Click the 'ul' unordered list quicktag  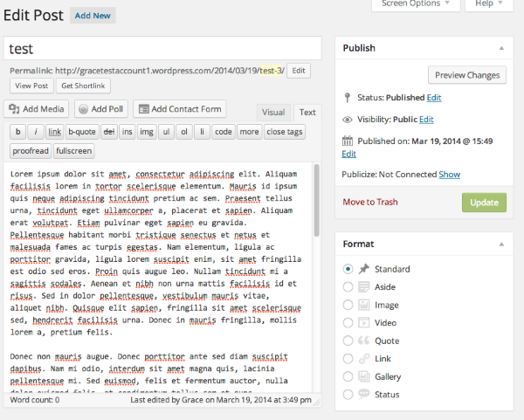point(165,132)
